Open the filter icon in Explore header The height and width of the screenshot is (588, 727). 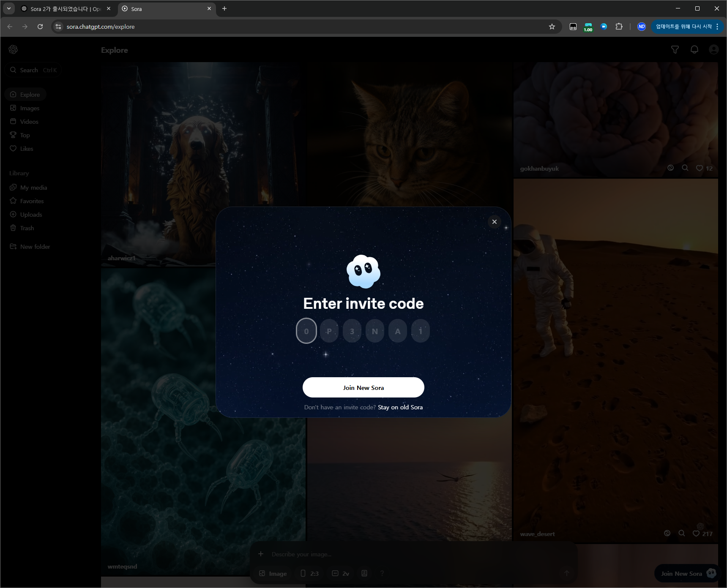[x=675, y=50]
